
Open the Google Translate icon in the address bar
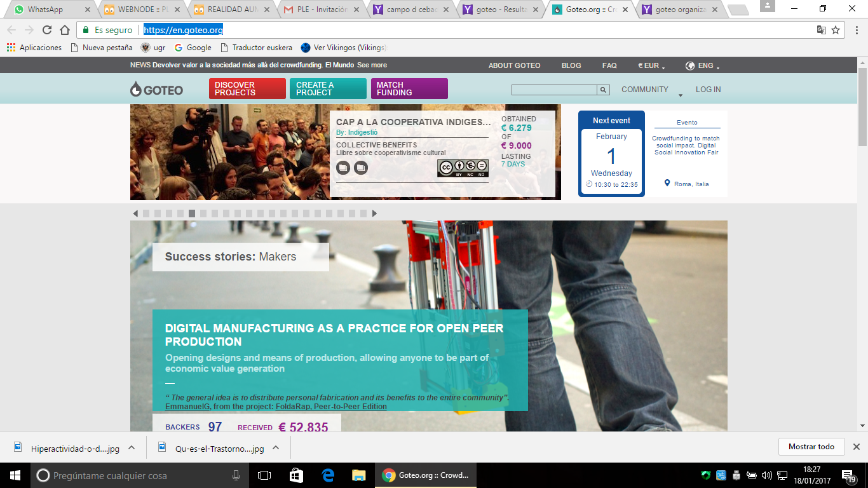821,30
